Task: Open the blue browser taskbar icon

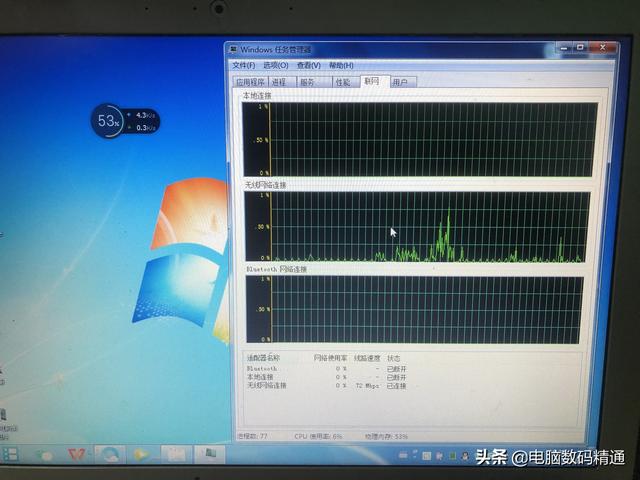Action: tap(110, 455)
